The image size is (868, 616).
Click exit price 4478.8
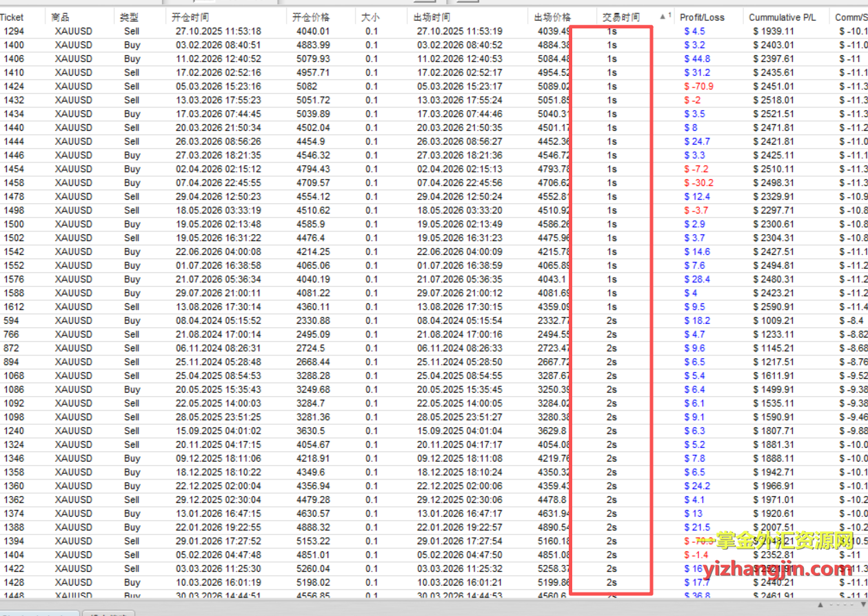tap(552, 500)
